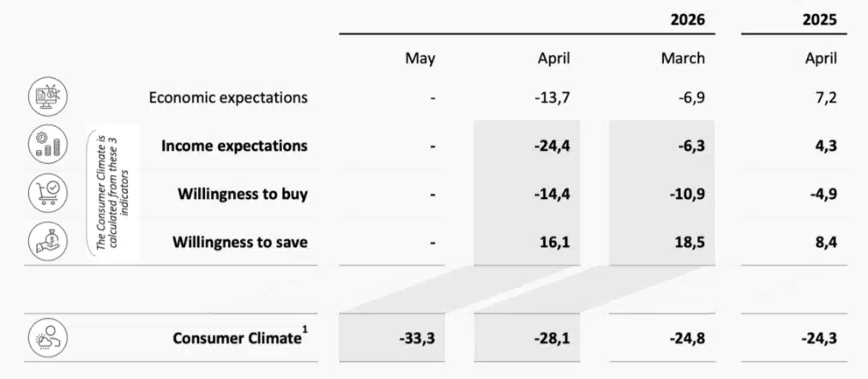
Task: Select the 18,5 willingness to save value
Action: pos(687,243)
